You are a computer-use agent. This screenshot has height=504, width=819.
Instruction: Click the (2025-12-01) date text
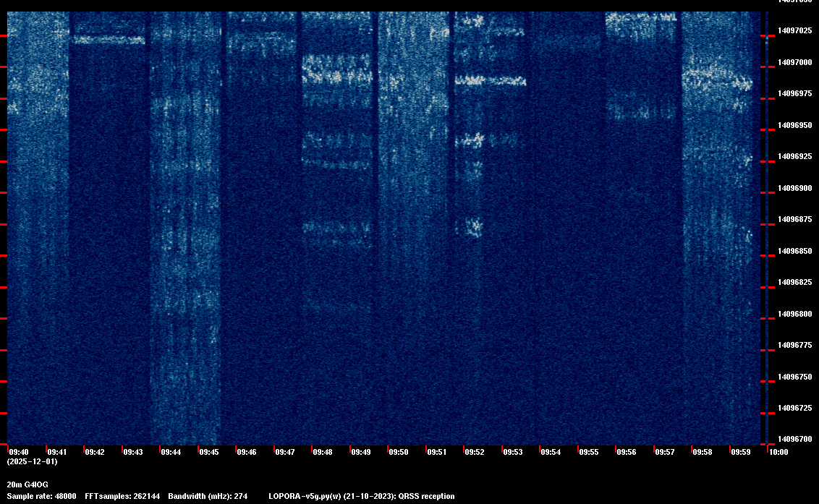pyautogui.click(x=32, y=461)
